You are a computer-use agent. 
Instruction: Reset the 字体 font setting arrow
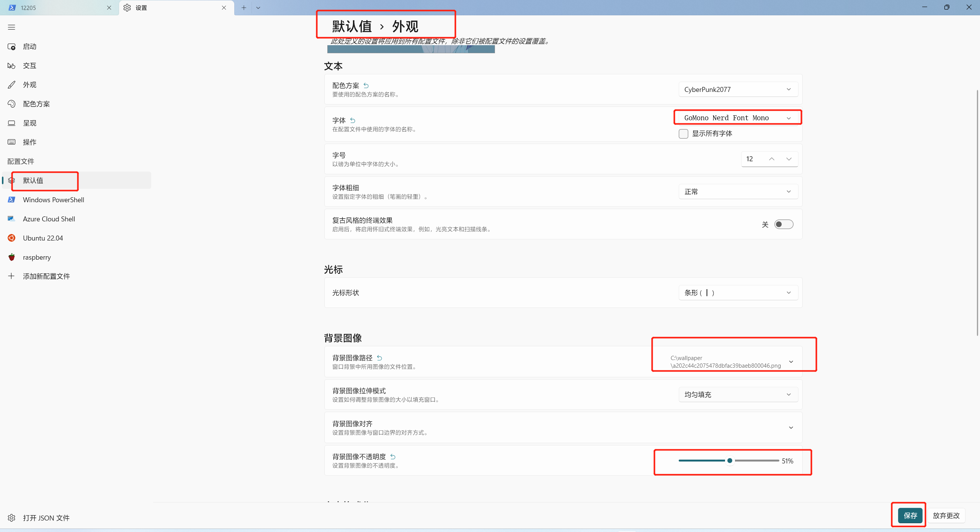[353, 120]
